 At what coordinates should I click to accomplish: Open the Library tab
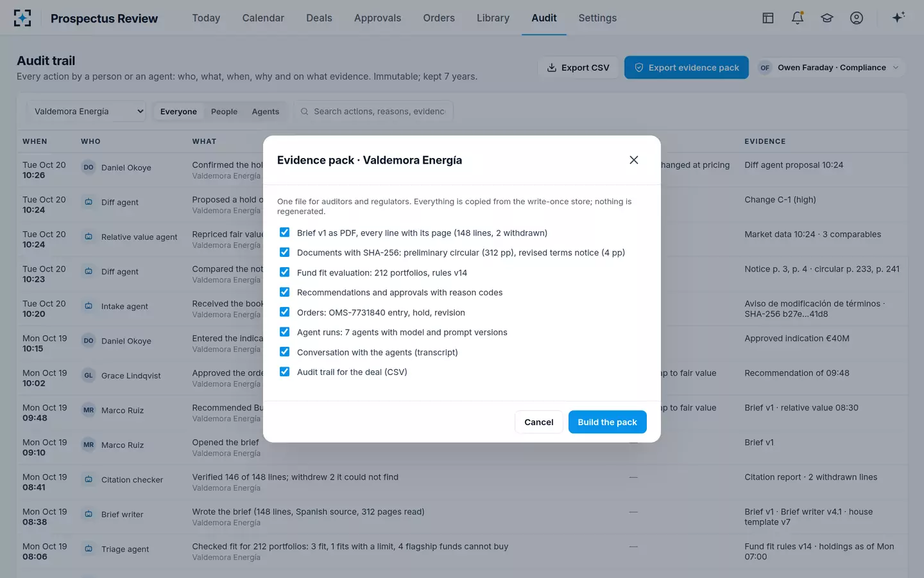[x=493, y=18]
